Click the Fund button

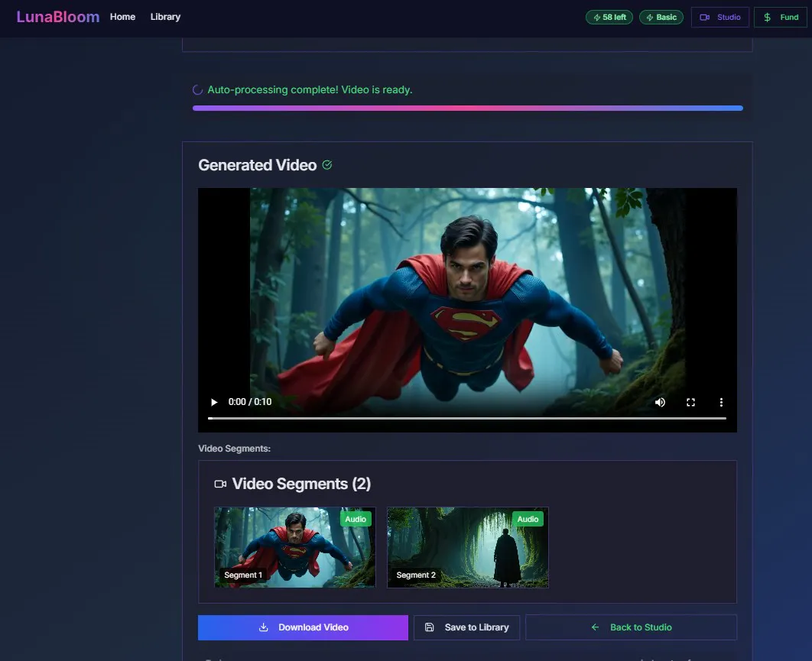click(781, 17)
